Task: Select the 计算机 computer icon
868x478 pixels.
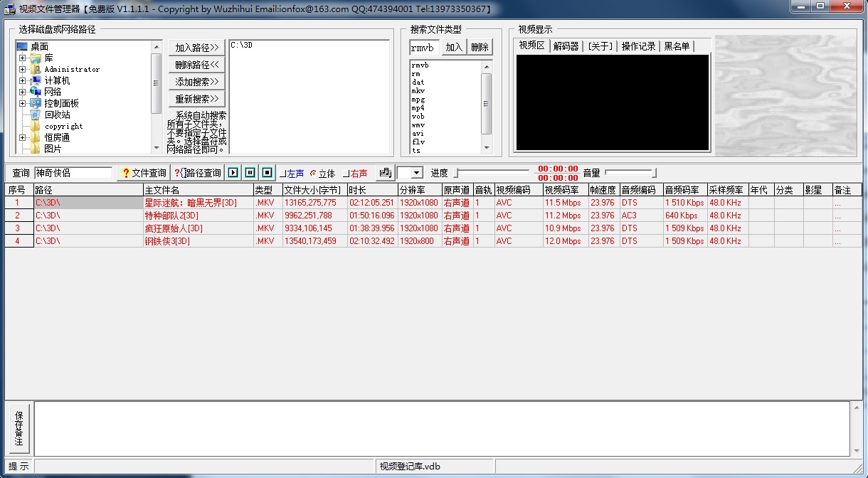Action: (x=36, y=80)
